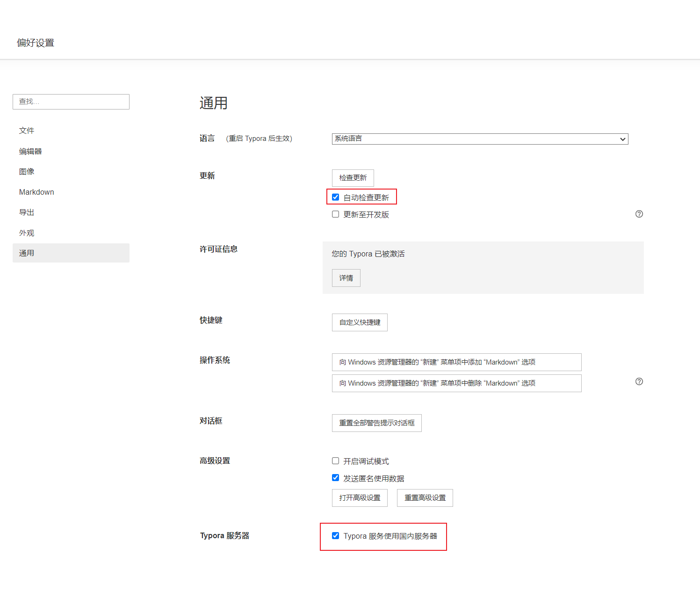Screen dimensions: 700x592
Task: Click 通用 section heading
Action: (x=214, y=103)
